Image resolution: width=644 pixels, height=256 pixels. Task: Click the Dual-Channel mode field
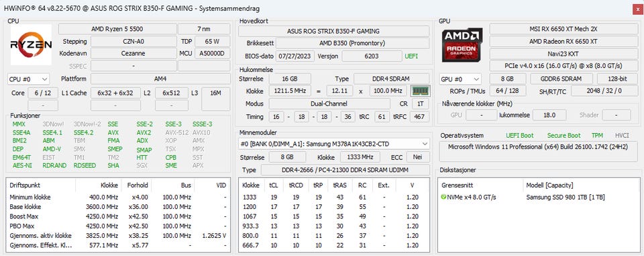click(x=329, y=104)
